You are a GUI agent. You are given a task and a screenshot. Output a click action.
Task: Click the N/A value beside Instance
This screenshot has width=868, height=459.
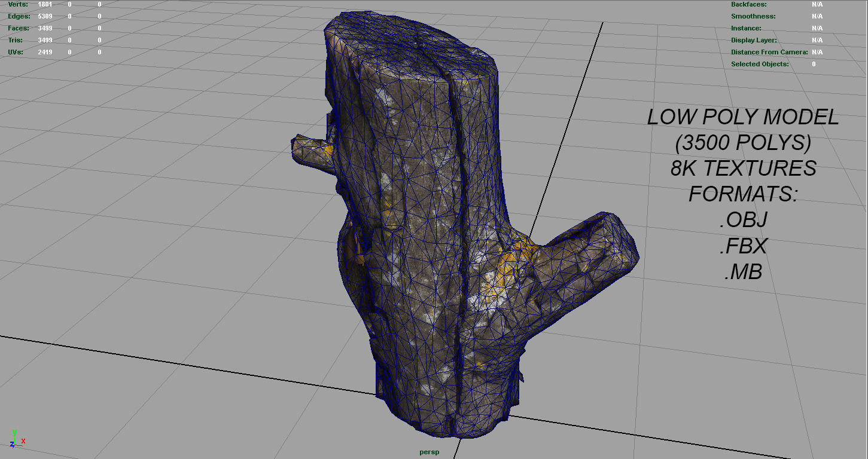[x=817, y=28]
